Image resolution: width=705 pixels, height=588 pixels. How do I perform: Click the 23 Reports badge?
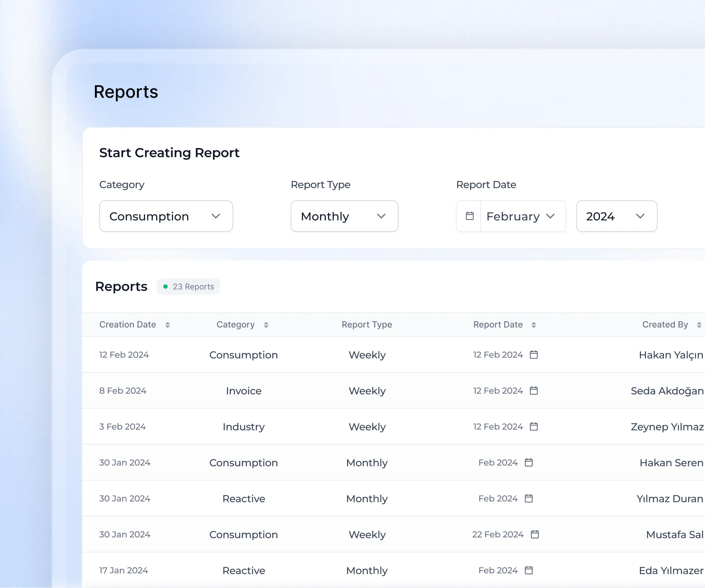[x=188, y=287]
